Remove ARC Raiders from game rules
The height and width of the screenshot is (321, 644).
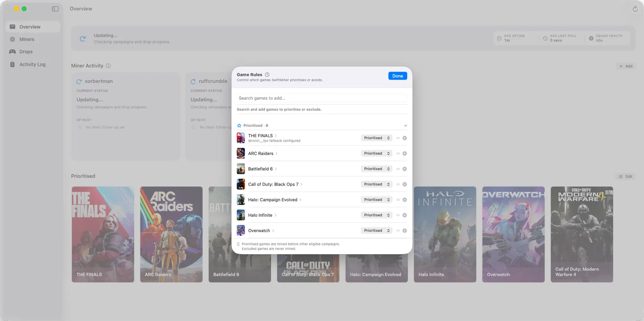click(x=405, y=153)
